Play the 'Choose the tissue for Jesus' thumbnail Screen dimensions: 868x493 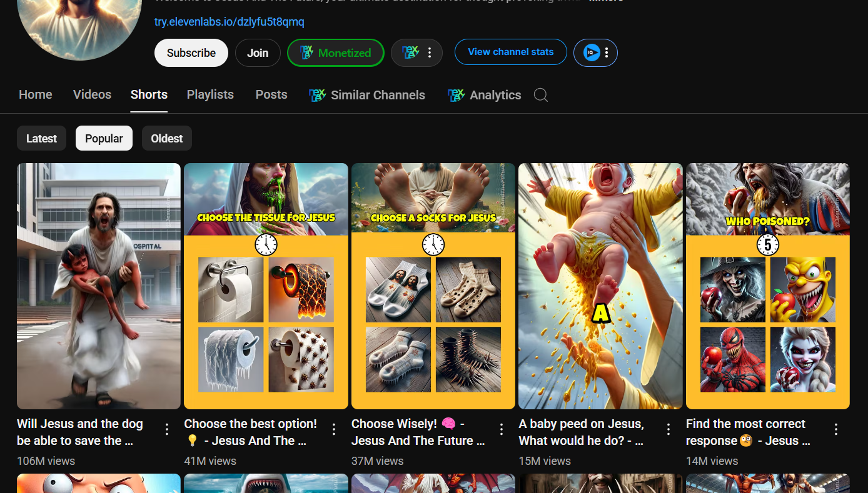(266, 286)
